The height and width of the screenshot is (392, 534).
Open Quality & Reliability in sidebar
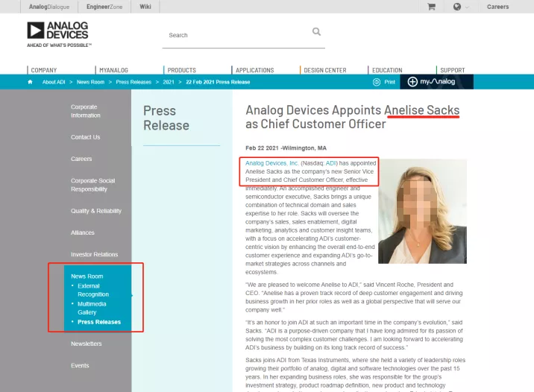96,211
